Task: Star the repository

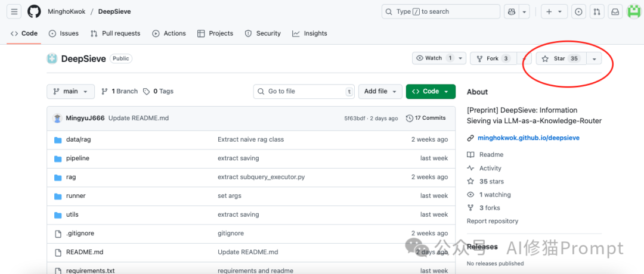Action: [561, 58]
